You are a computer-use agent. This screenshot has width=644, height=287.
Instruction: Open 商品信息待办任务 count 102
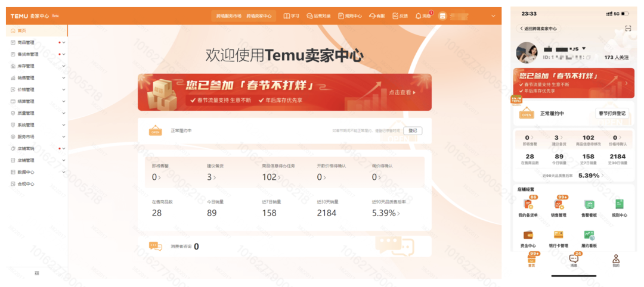tap(271, 177)
